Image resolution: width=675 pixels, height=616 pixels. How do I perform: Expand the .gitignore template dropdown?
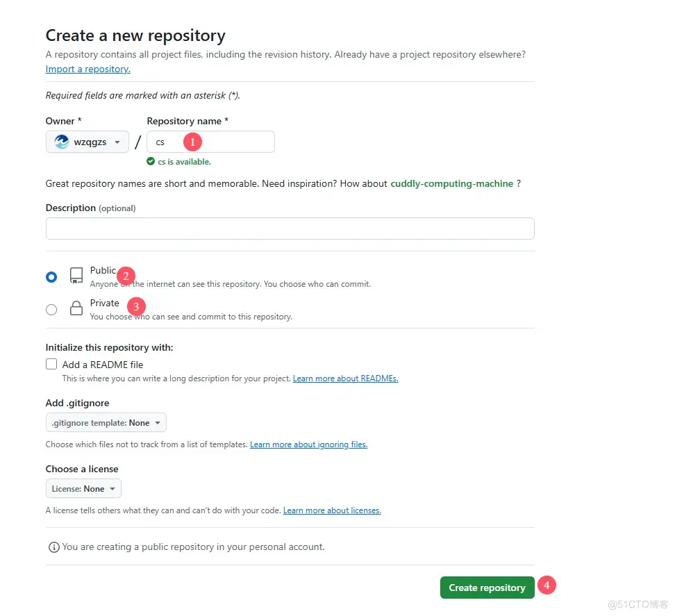[106, 423]
